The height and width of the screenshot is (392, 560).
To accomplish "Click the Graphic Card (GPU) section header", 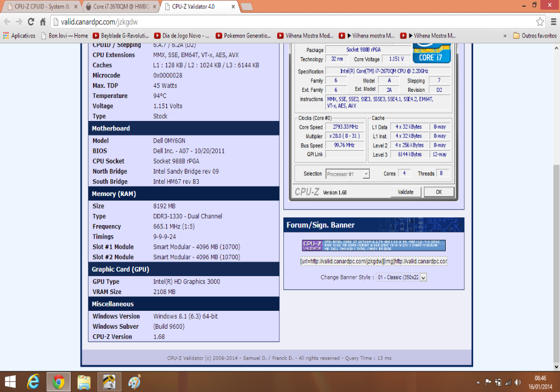I will (184, 269).
